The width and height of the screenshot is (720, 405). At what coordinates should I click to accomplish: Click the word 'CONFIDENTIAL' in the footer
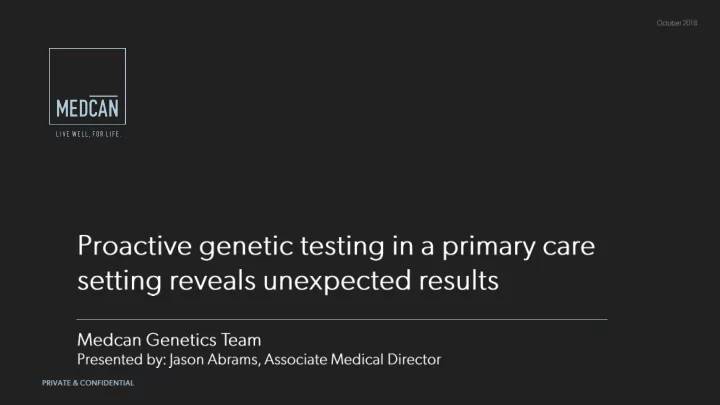(x=107, y=383)
